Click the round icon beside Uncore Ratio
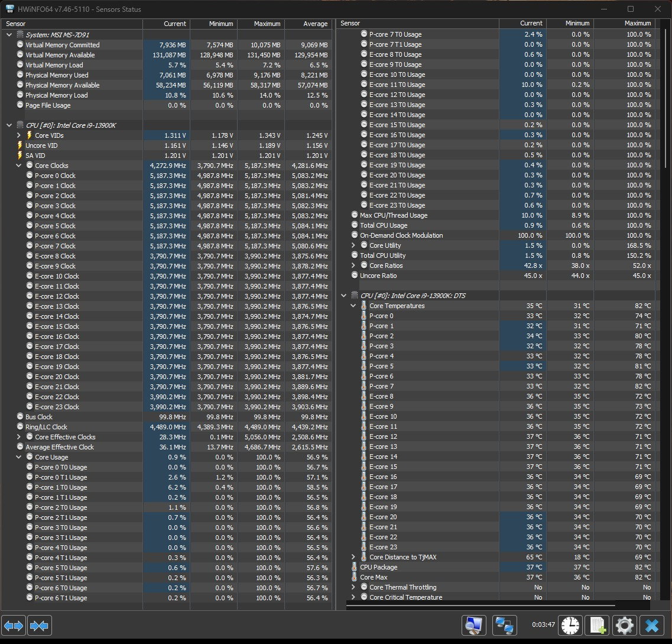 (x=355, y=275)
